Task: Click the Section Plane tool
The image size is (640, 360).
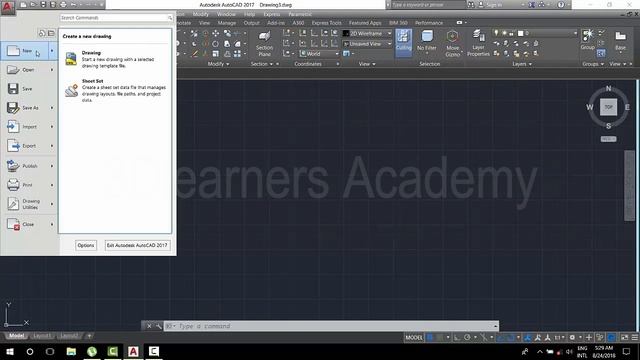Action: (x=264, y=44)
